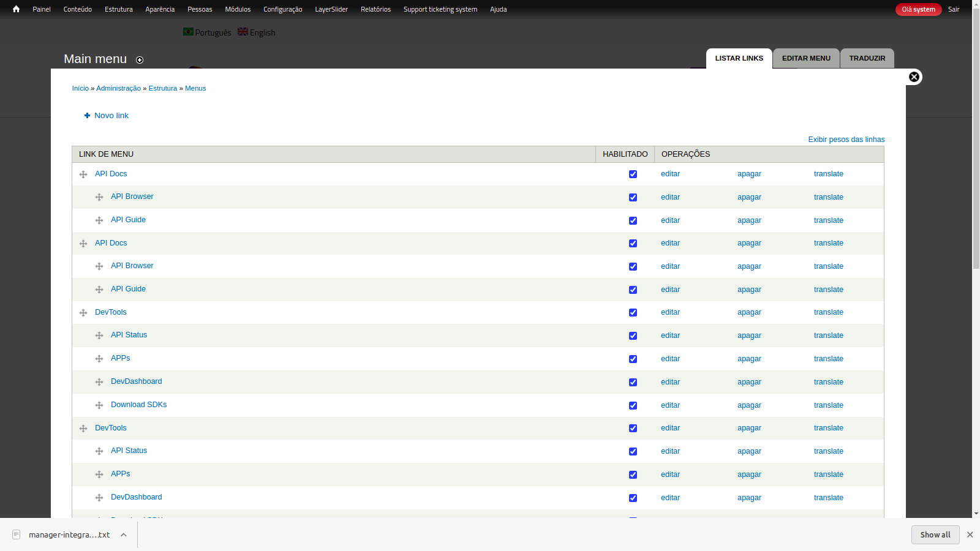This screenshot has width=980, height=551.
Task: Toggle the enabled checkbox in the topmost API Docs row
Action: click(633, 174)
